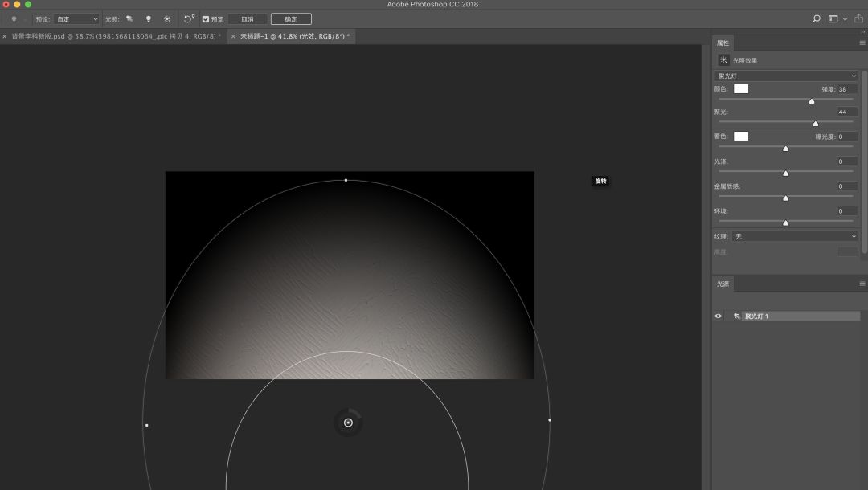Image resolution: width=868 pixels, height=490 pixels.
Task: Click the 曝光度 exposure slider handle
Action: 785,149
